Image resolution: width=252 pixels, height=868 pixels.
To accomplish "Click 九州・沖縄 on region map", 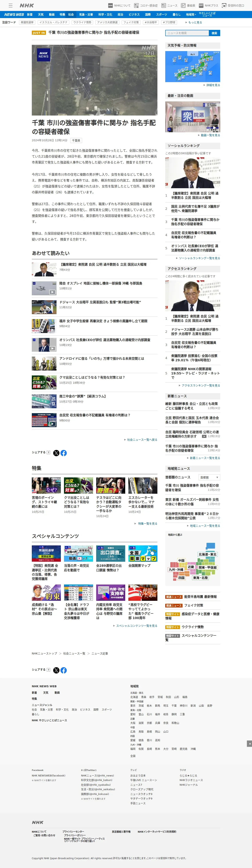I will coord(176,570).
